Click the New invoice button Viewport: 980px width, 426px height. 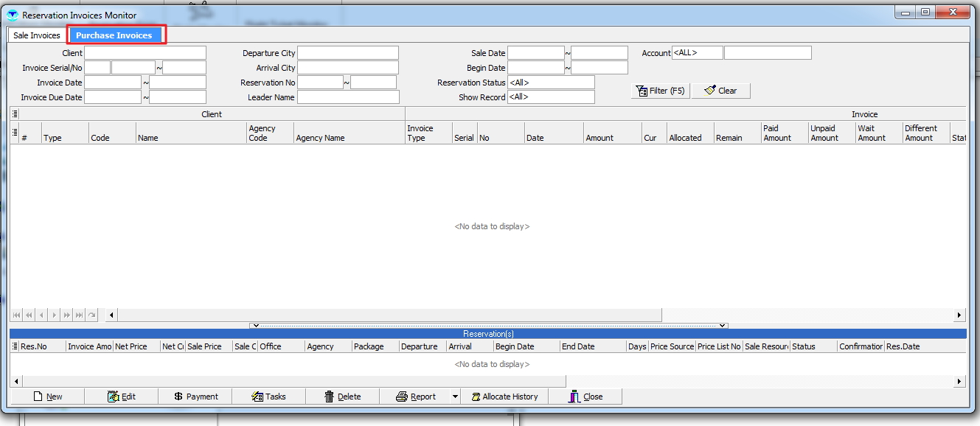[47, 397]
